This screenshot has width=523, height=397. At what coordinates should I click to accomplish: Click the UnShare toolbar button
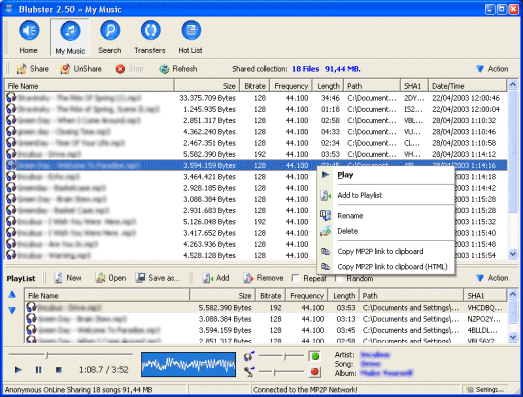(81, 69)
